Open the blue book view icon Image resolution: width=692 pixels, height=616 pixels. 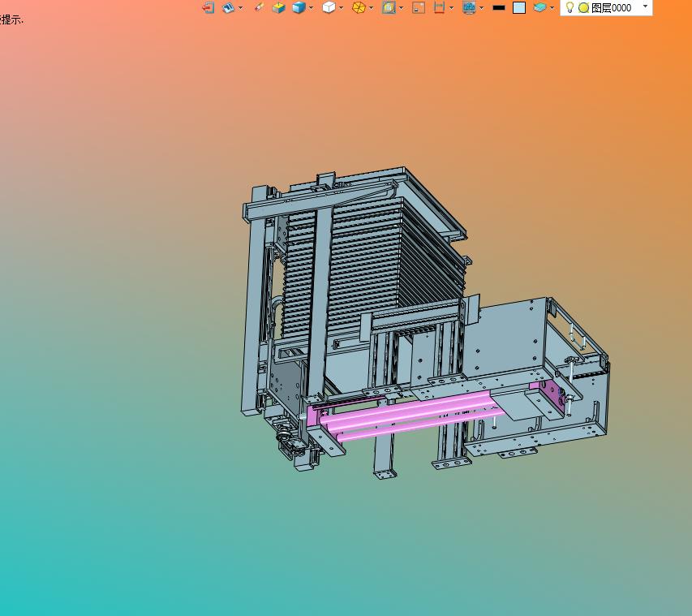click(x=228, y=7)
